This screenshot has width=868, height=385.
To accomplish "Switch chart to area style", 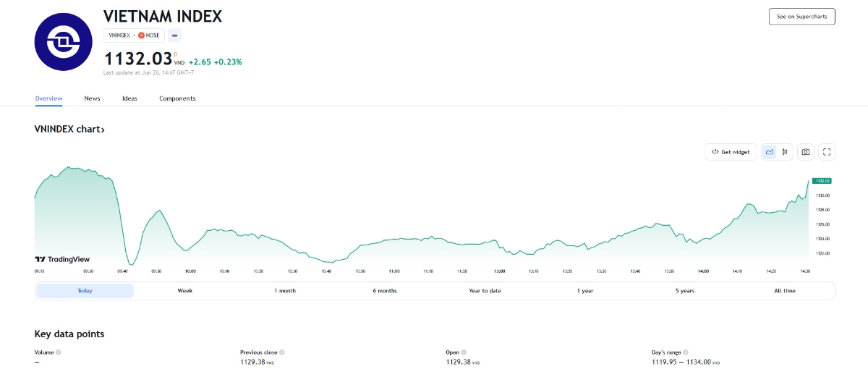I will 770,152.
